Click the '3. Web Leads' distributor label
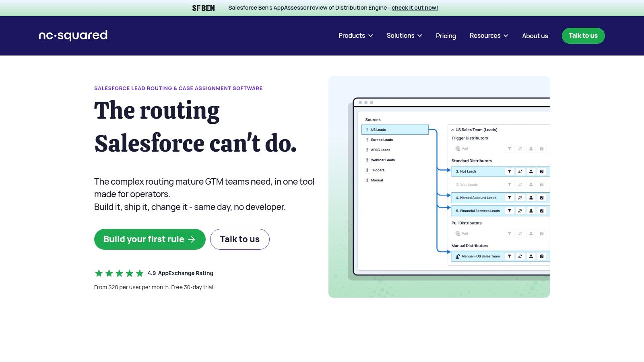 467,185
